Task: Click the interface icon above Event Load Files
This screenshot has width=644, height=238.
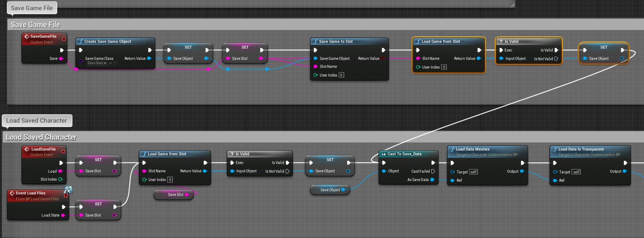Action: click(68, 189)
